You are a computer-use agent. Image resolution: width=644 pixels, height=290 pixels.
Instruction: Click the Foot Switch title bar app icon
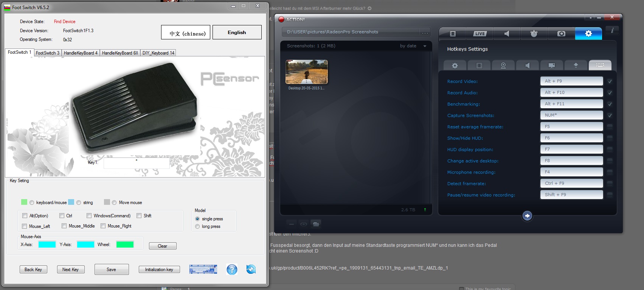click(x=7, y=7)
